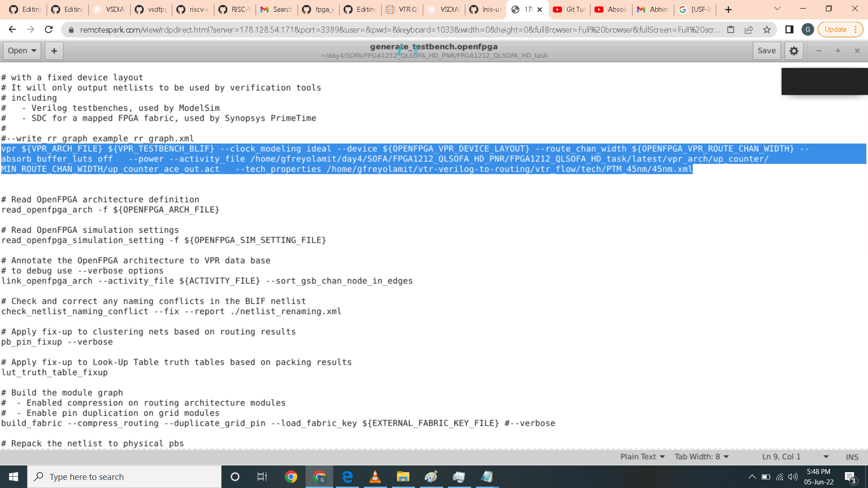868x488 pixels.
Task: Open File Explorer from taskbar
Action: pos(403,477)
